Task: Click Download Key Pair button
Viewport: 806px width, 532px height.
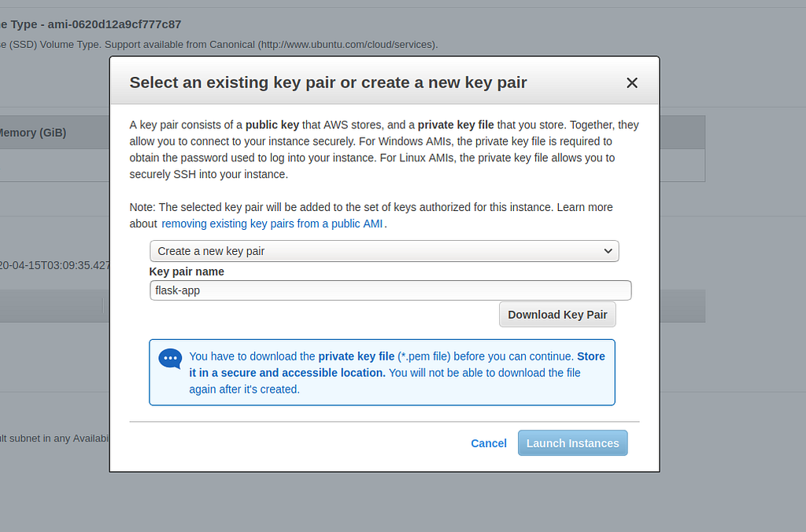Action: coord(557,315)
